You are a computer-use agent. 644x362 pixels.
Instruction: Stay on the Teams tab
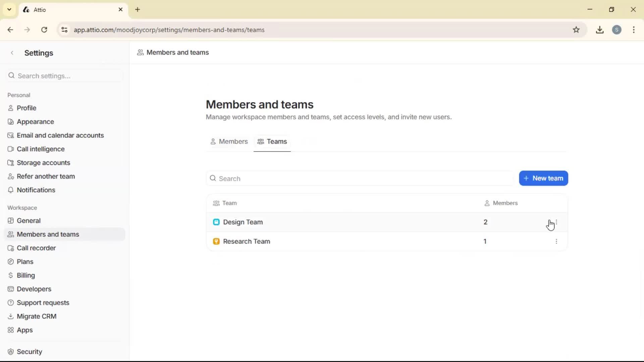(x=272, y=141)
